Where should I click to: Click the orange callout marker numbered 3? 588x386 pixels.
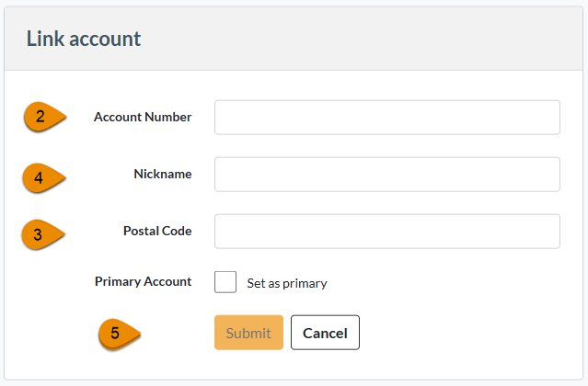click(41, 233)
